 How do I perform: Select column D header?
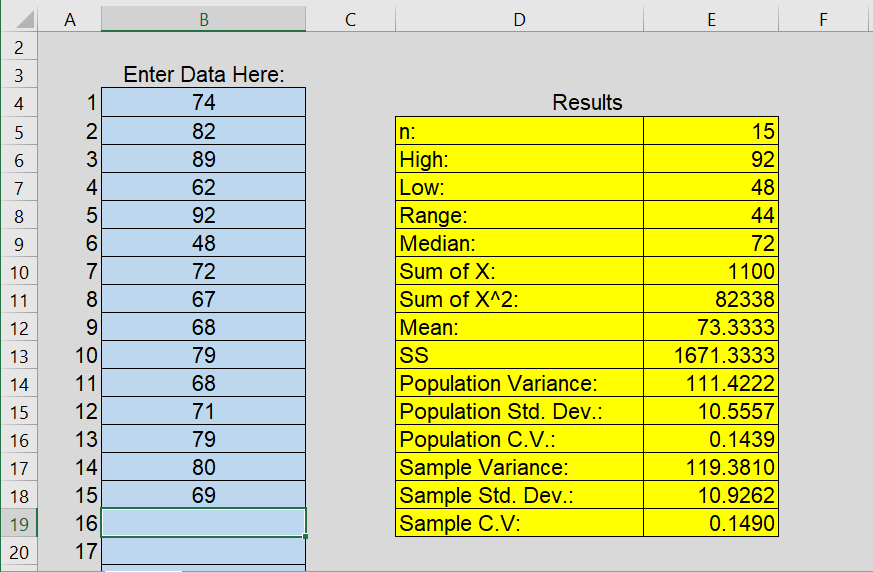coord(519,18)
